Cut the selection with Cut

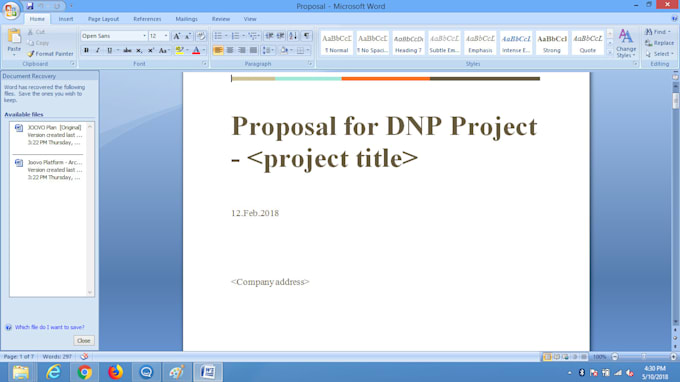coord(36,32)
